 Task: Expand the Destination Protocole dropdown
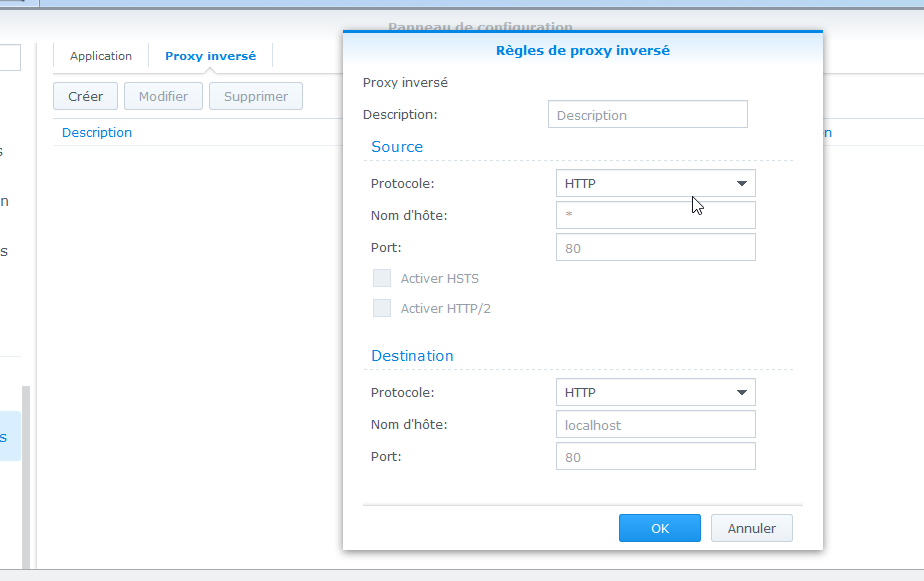[655, 393]
